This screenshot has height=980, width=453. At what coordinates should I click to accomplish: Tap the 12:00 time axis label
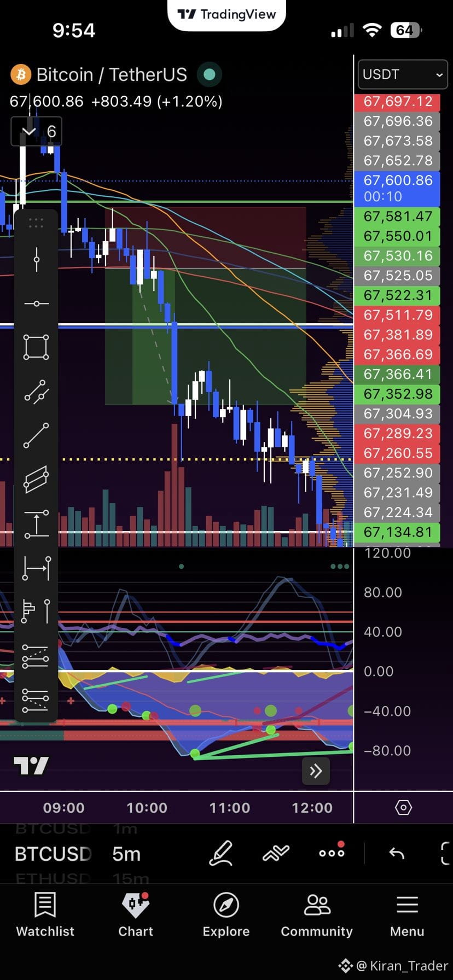pos(312,808)
